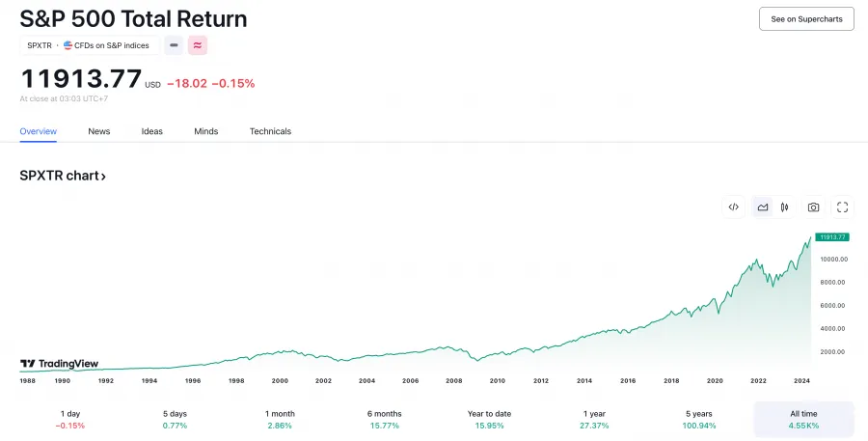Go to the Minds tab

click(x=206, y=131)
